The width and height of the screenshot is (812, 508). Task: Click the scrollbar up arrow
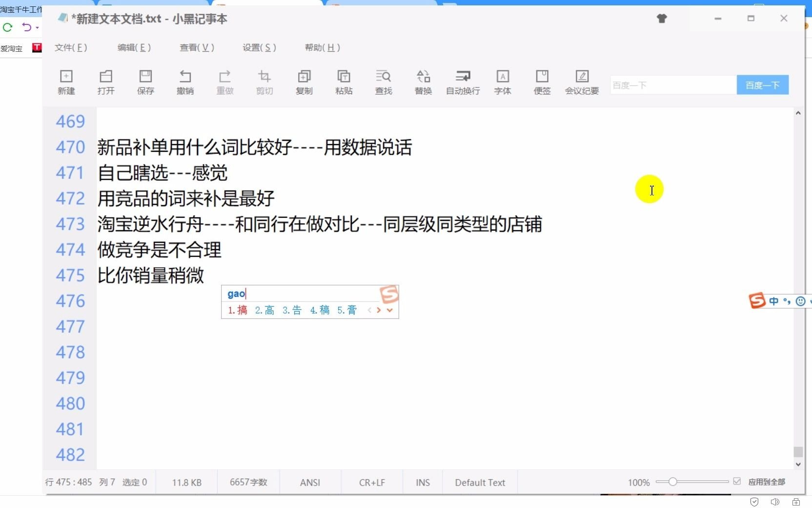798,113
